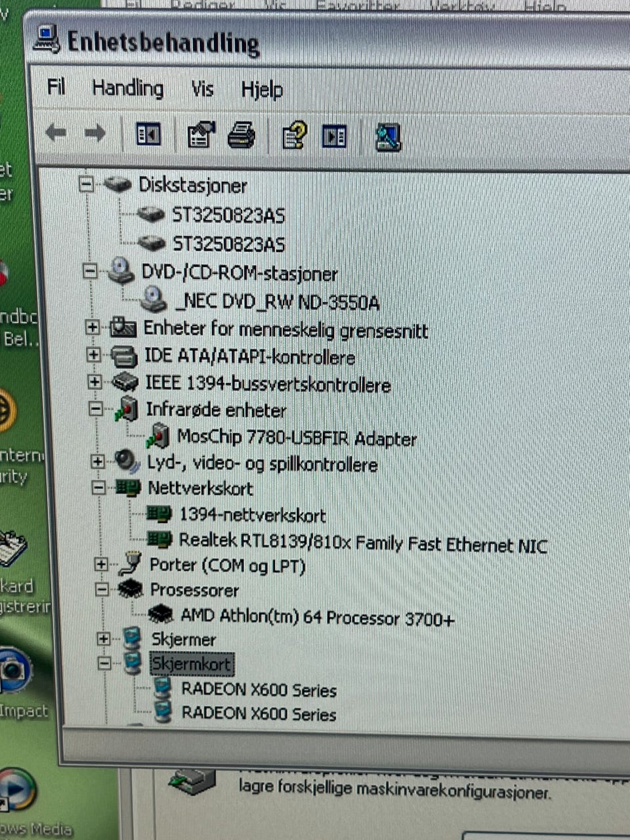Expand Enheter for menneskelig grensesnitt
Screen dimensions: 630x840
(93, 326)
